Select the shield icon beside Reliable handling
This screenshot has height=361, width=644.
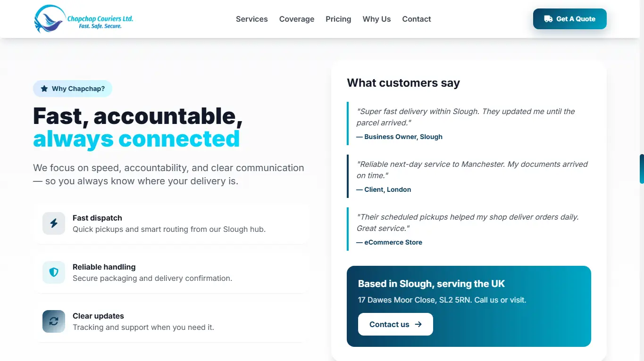click(53, 272)
